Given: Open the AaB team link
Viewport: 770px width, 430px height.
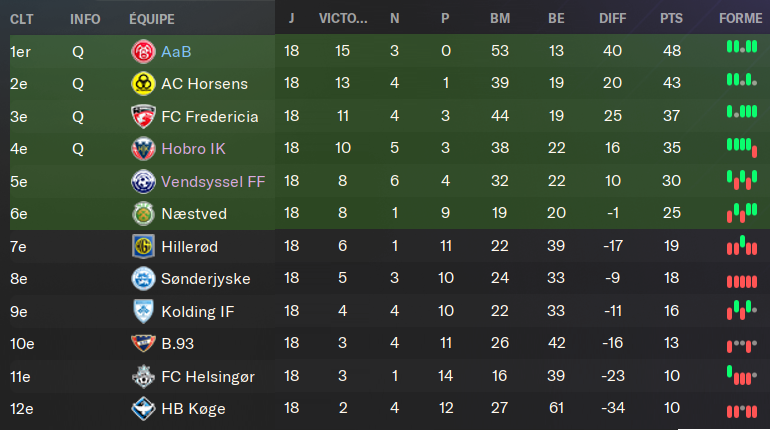Looking at the screenshot, I should point(176,52).
